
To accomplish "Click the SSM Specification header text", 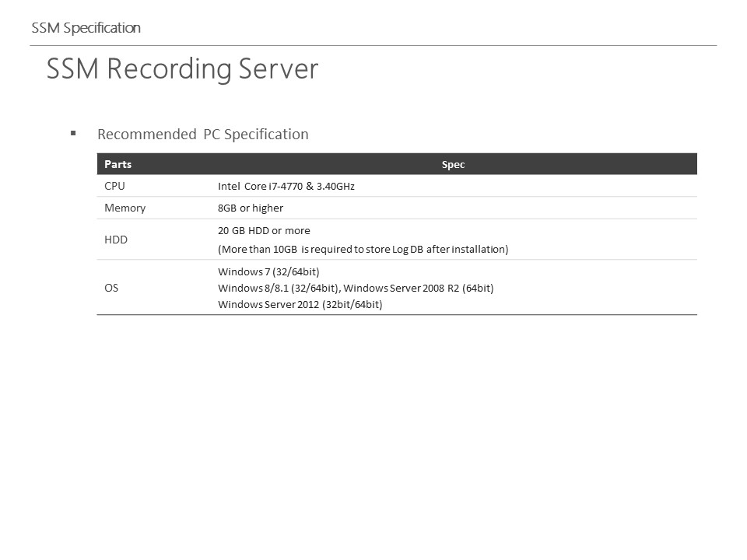I will click(86, 28).
